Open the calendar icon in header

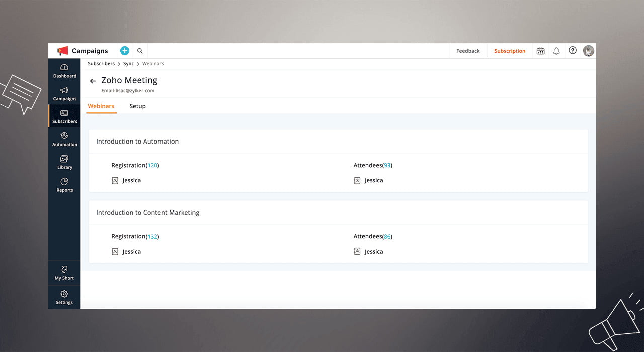coord(540,51)
